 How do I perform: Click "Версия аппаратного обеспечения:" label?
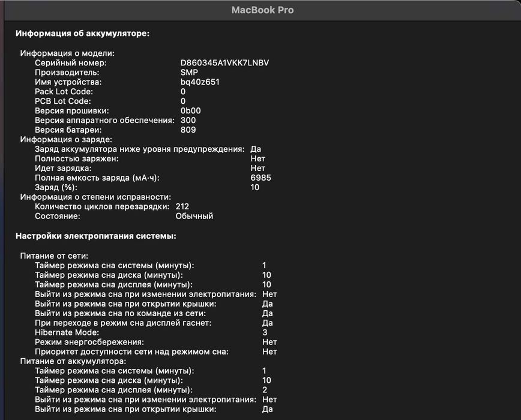[x=104, y=121]
